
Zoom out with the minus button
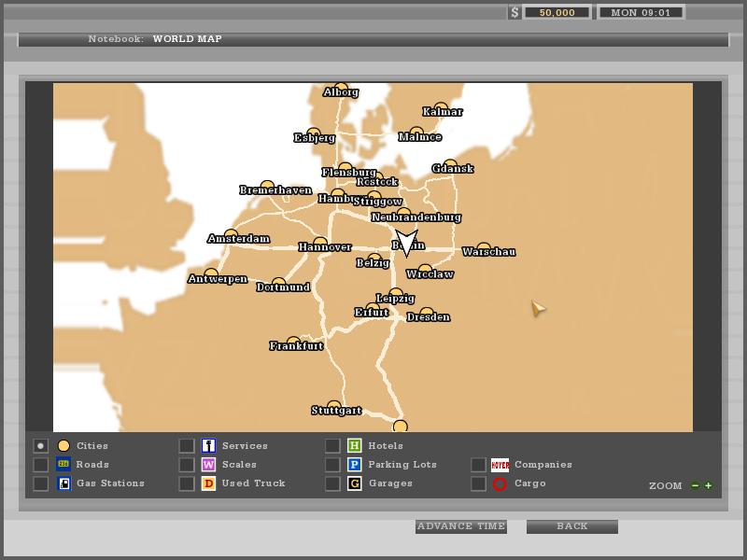(x=695, y=485)
